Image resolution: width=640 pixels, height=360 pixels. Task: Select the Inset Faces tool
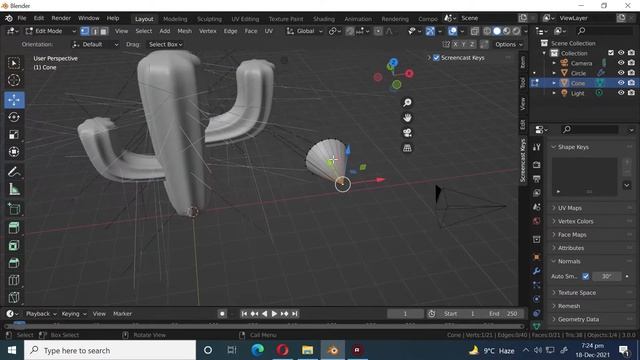pos(14,245)
